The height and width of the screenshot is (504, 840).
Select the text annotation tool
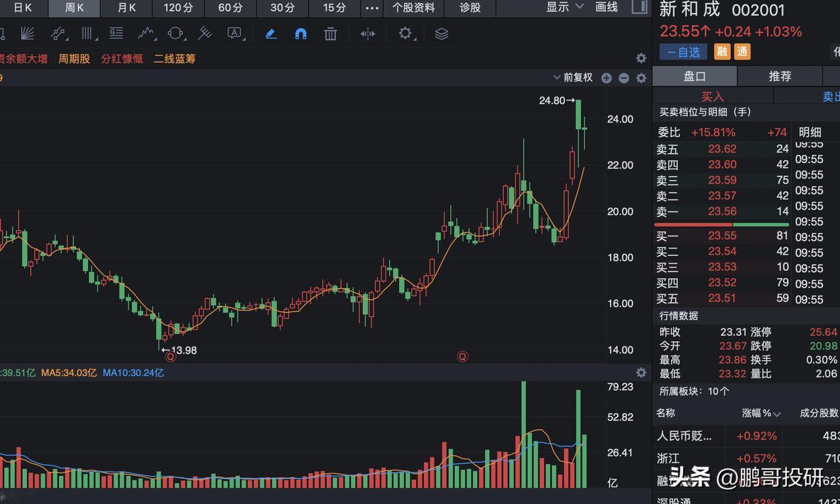pos(235,33)
